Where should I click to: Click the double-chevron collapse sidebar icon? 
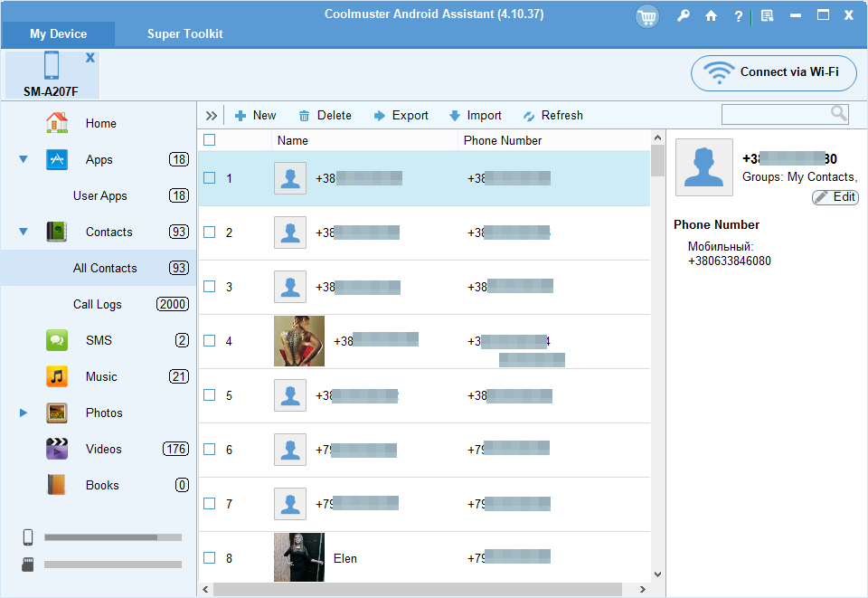tap(211, 116)
